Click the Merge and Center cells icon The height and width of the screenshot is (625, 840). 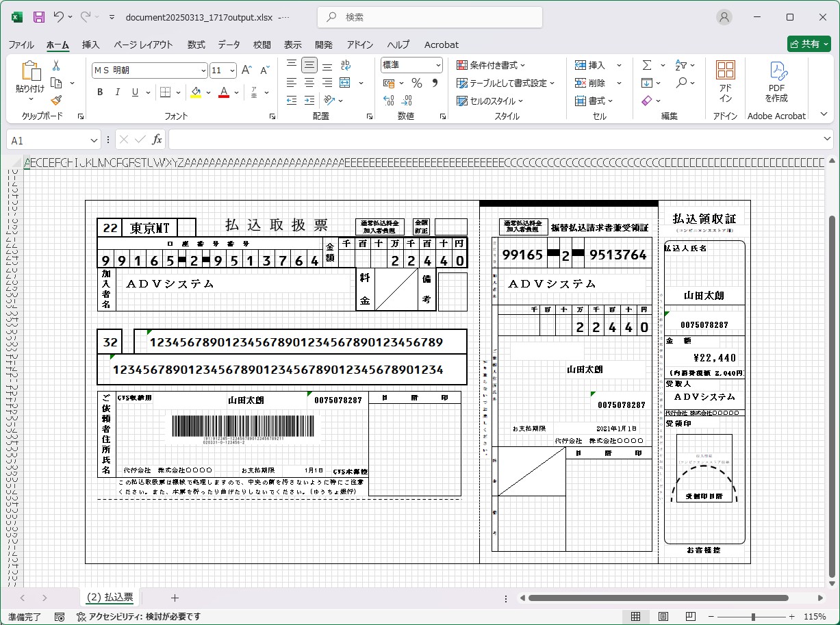coord(345,83)
